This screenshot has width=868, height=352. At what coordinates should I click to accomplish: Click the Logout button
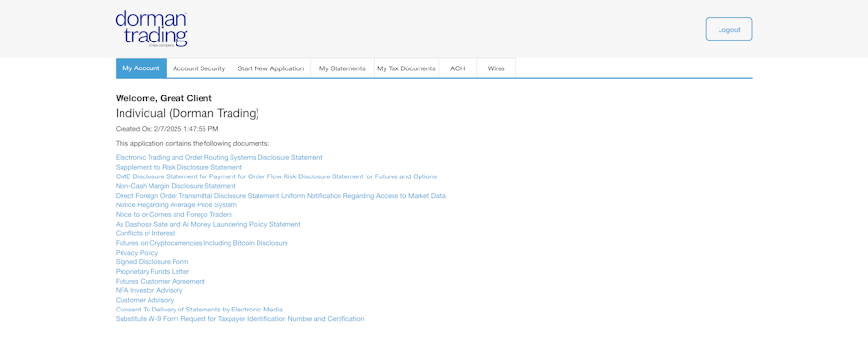(728, 29)
